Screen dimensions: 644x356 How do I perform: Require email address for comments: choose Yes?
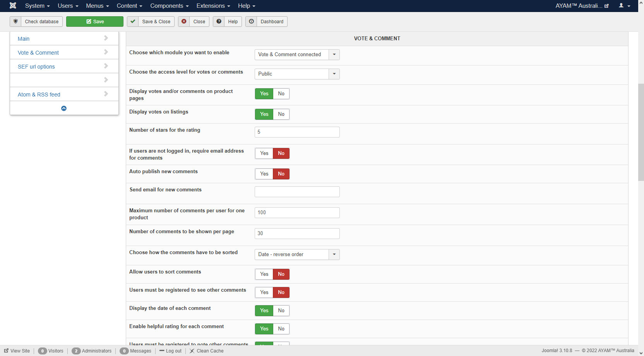pyautogui.click(x=264, y=153)
